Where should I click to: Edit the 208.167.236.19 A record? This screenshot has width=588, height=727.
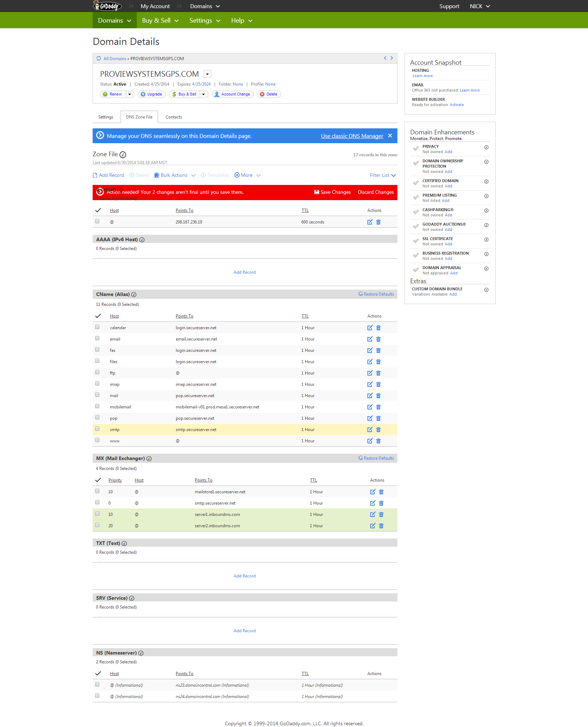(x=369, y=222)
